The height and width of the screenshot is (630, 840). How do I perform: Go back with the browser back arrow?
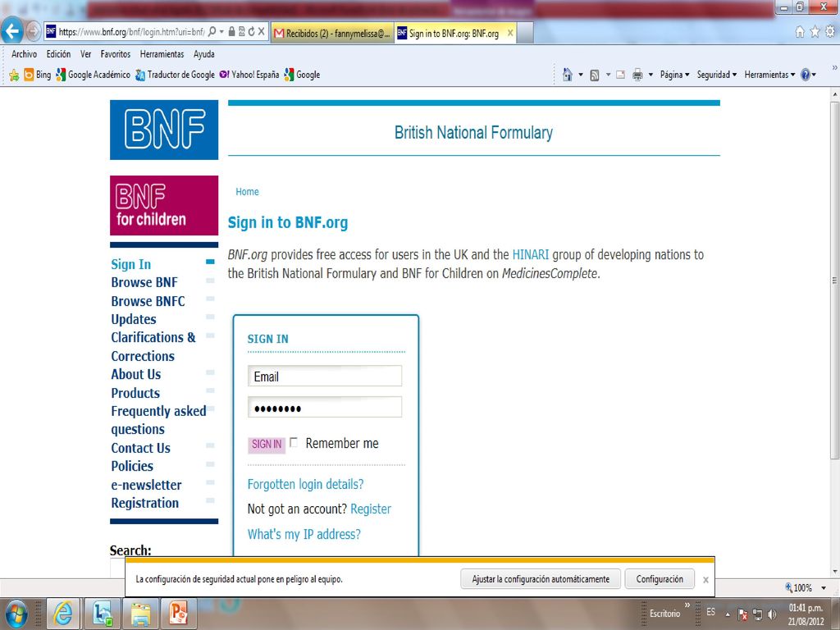tap(11, 31)
